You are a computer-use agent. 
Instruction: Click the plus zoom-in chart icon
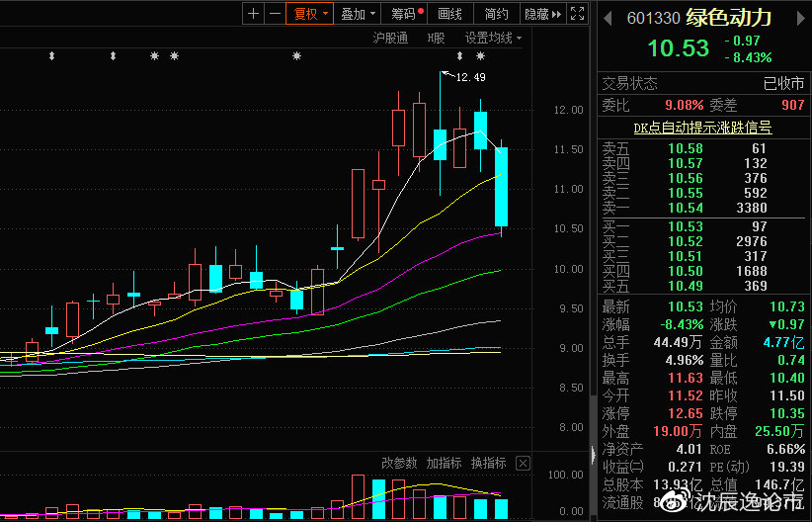point(254,14)
